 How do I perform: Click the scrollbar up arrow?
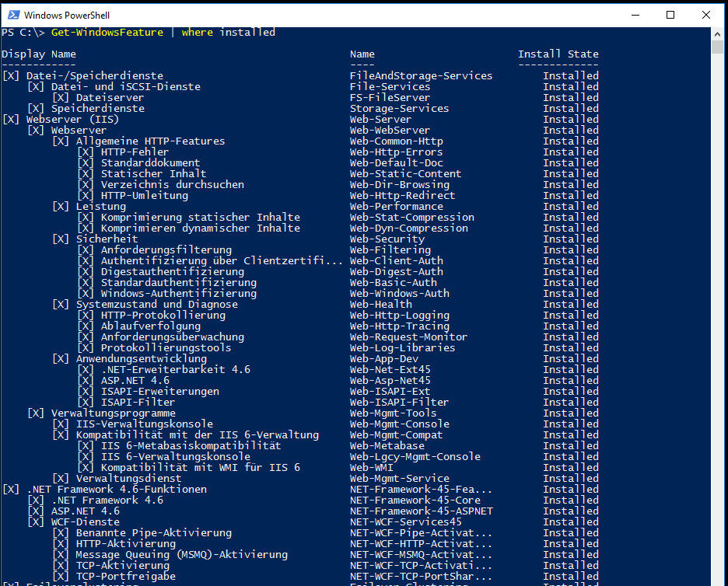717,33
